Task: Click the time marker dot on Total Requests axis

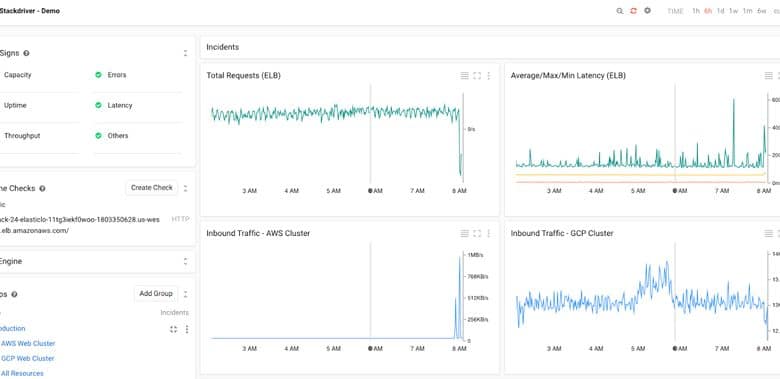Action: pyautogui.click(x=370, y=190)
